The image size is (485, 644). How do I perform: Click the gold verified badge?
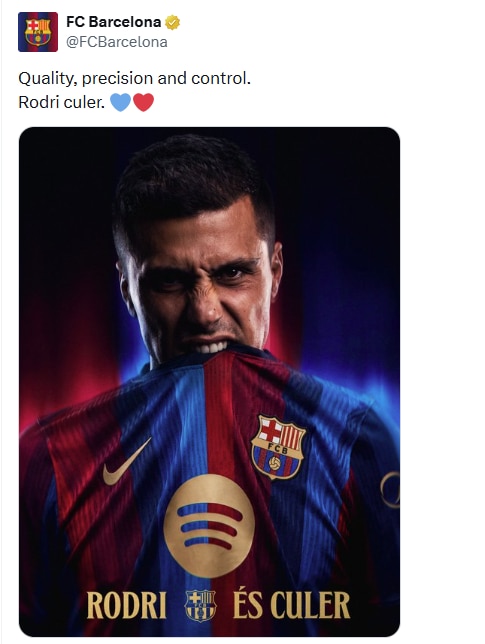click(172, 22)
